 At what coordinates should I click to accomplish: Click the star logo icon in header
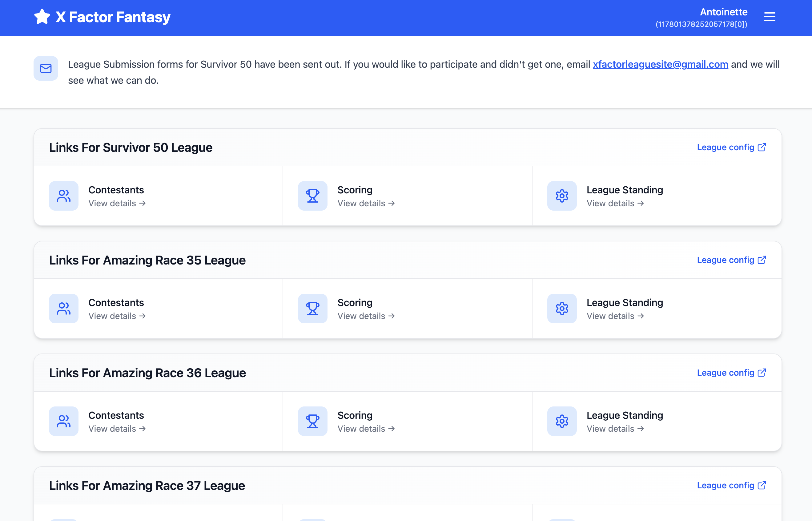42,17
